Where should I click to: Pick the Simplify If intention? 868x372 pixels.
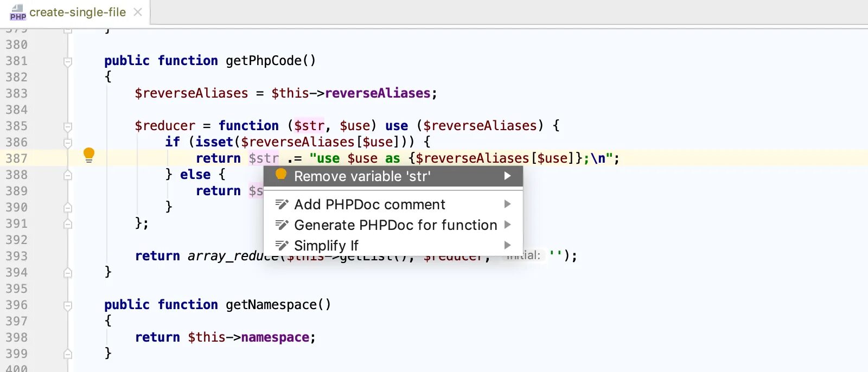326,246
